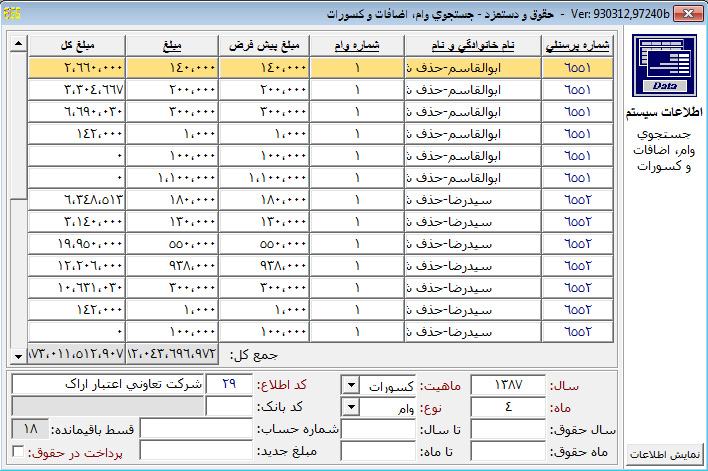
Task: Select the cell with total ١٢،٢٠٦،٠٠٠
Action: click(x=77, y=266)
